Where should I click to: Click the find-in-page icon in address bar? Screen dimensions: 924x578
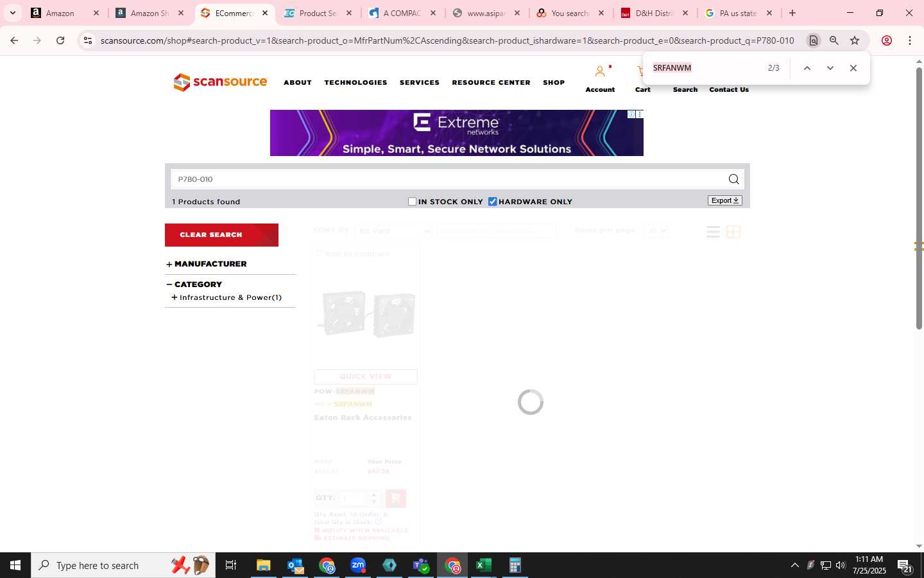pos(814,40)
